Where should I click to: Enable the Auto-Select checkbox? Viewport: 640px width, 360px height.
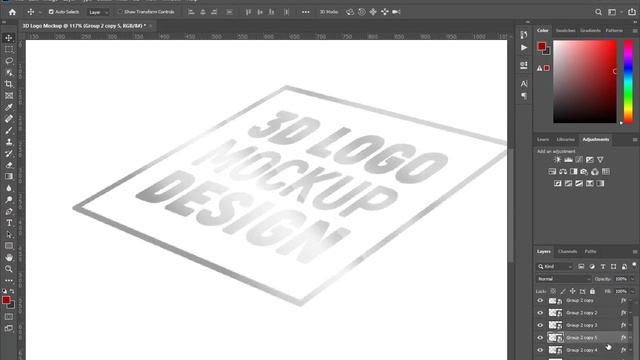click(51, 12)
